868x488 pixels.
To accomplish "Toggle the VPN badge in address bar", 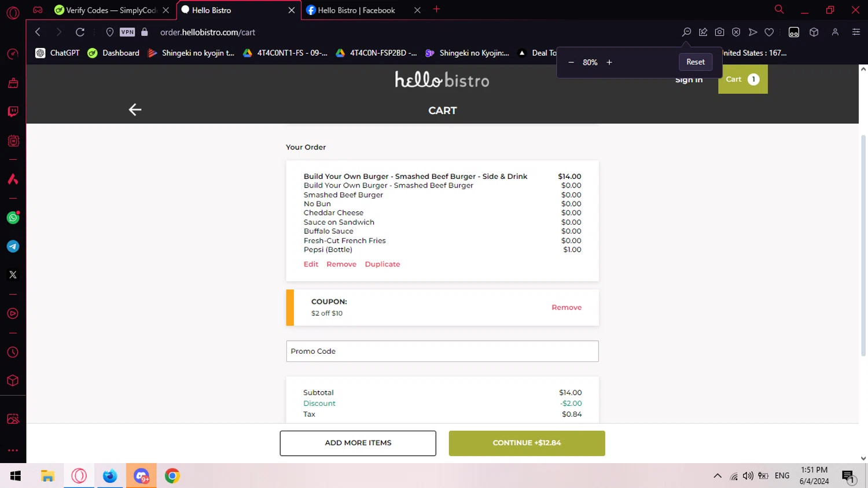I will click(x=127, y=32).
